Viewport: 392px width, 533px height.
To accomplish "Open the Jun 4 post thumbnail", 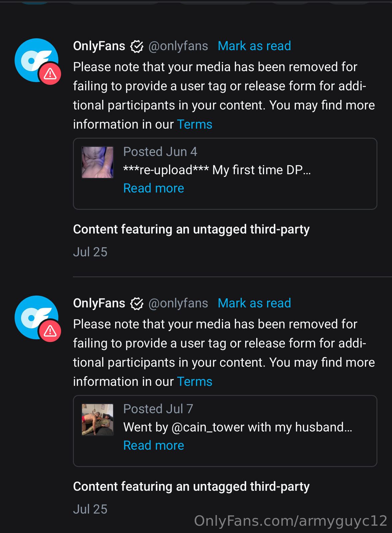I will pyautogui.click(x=98, y=162).
